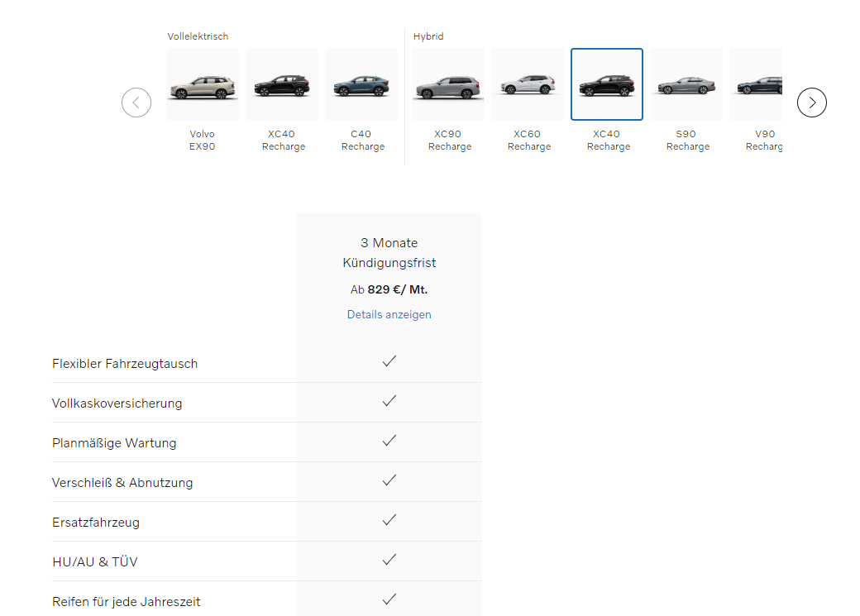
Task: Click the checkmark for Verschleiß & Abnutzung
Action: [389, 480]
